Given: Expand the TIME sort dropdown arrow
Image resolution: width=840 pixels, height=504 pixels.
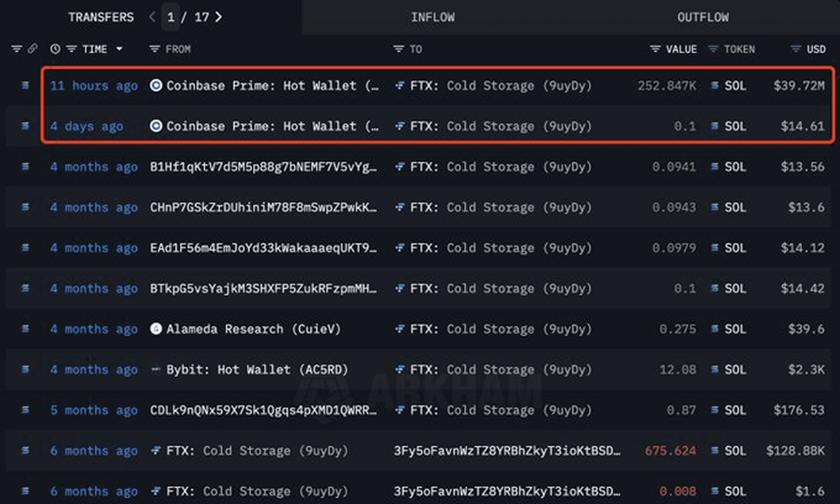Looking at the screenshot, I should click(x=119, y=49).
